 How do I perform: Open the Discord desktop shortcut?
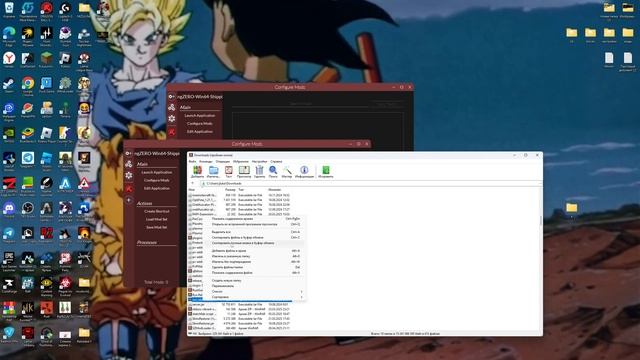tap(9, 210)
